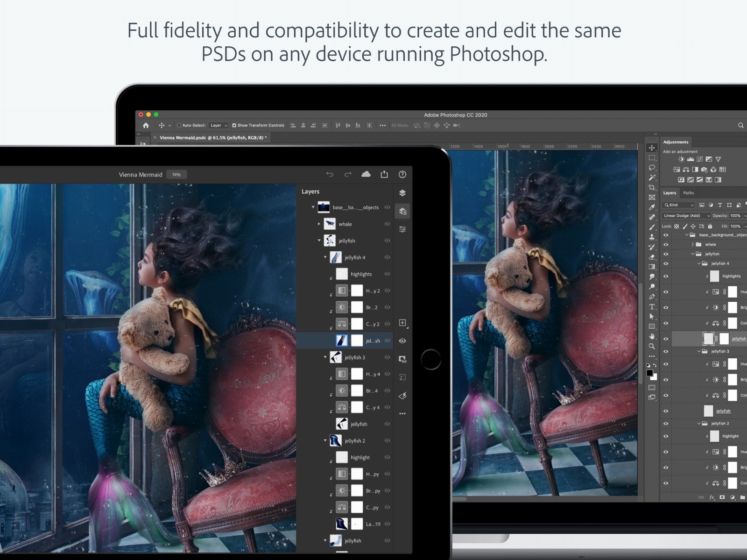Hide the jellyfish 3 group on iPad

(387, 357)
